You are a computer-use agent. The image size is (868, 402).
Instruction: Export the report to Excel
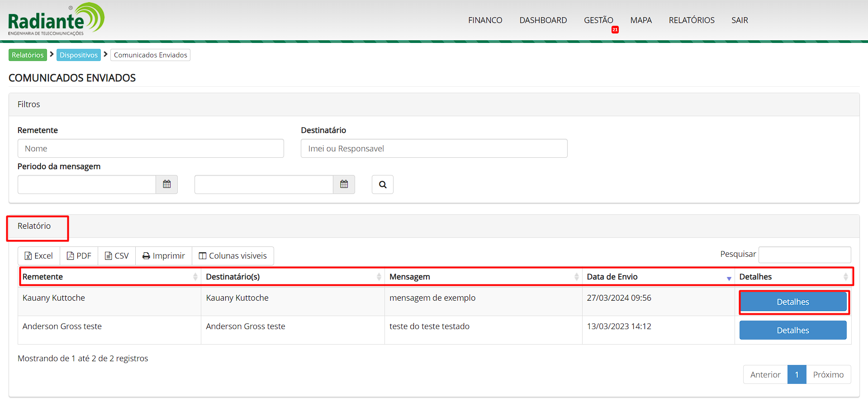tap(39, 256)
